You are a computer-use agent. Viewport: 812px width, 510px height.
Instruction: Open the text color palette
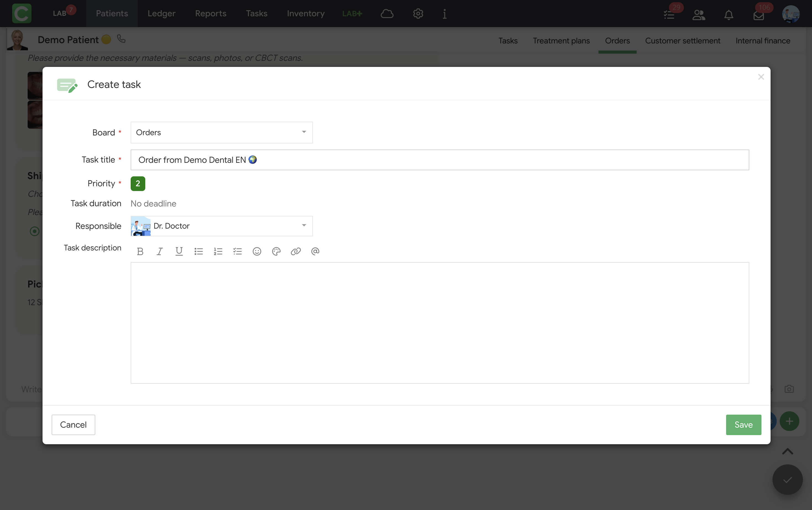pos(276,251)
